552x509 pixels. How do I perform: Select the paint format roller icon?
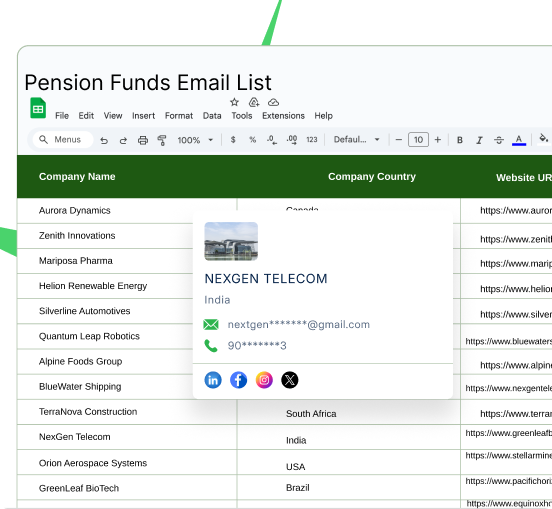(162, 140)
